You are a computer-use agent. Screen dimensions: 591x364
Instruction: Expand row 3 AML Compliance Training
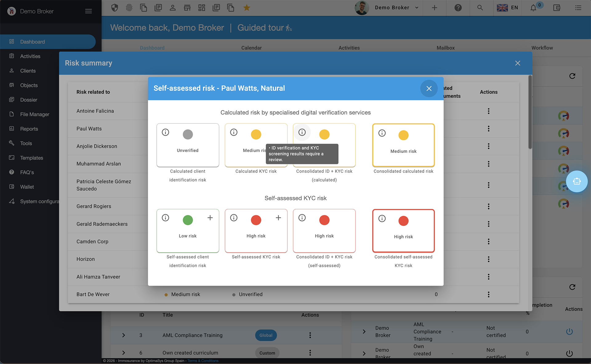tap(124, 335)
